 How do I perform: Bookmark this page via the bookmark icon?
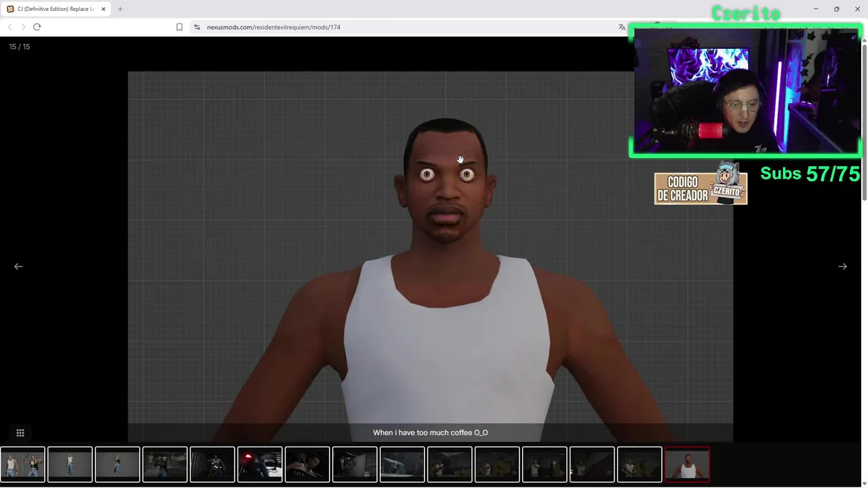tap(179, 27)
